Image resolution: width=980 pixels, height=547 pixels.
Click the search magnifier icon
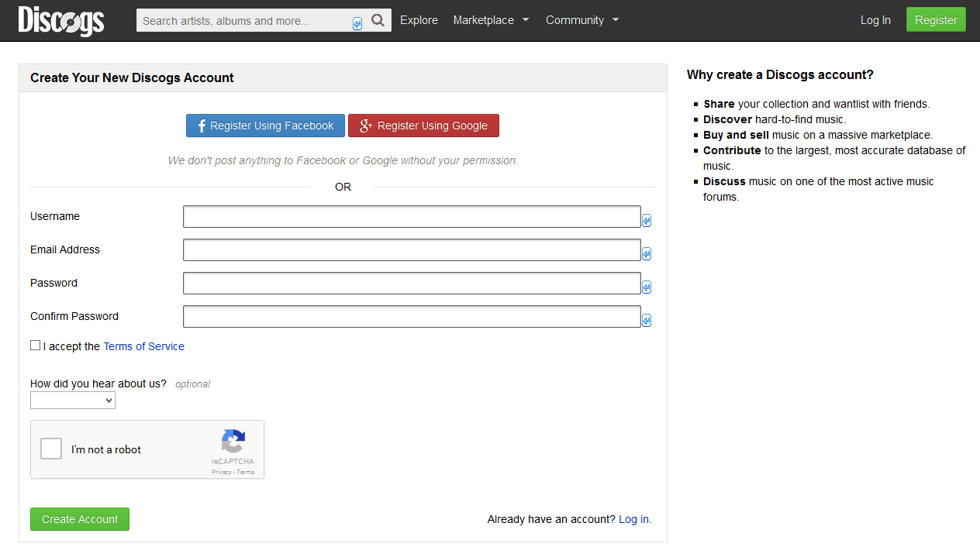tap(378, 20)
